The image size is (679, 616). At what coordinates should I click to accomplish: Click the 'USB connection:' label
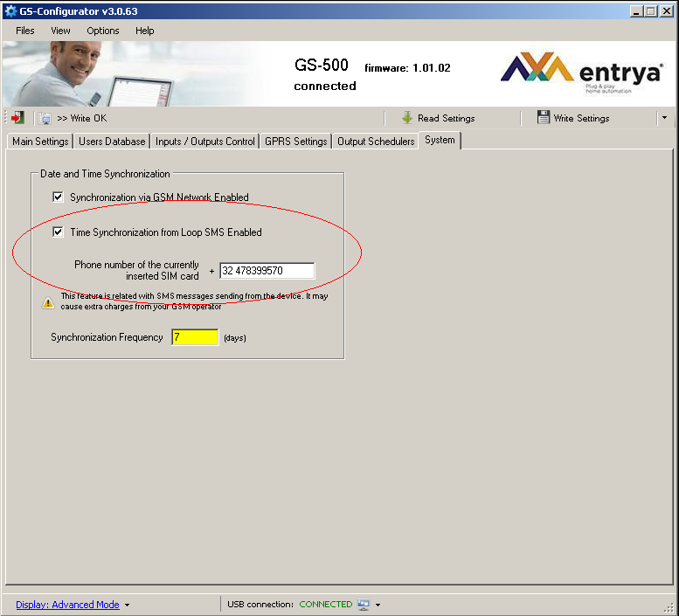tap(260, 605)
